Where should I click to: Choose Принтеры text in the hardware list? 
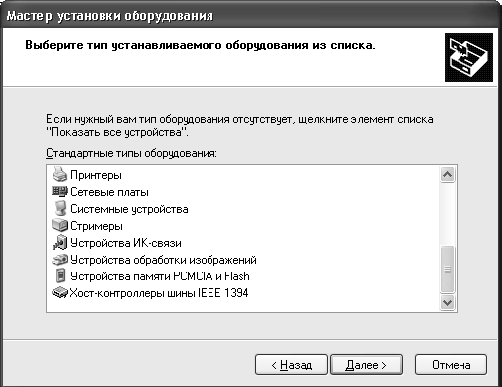tap(96, 175)
